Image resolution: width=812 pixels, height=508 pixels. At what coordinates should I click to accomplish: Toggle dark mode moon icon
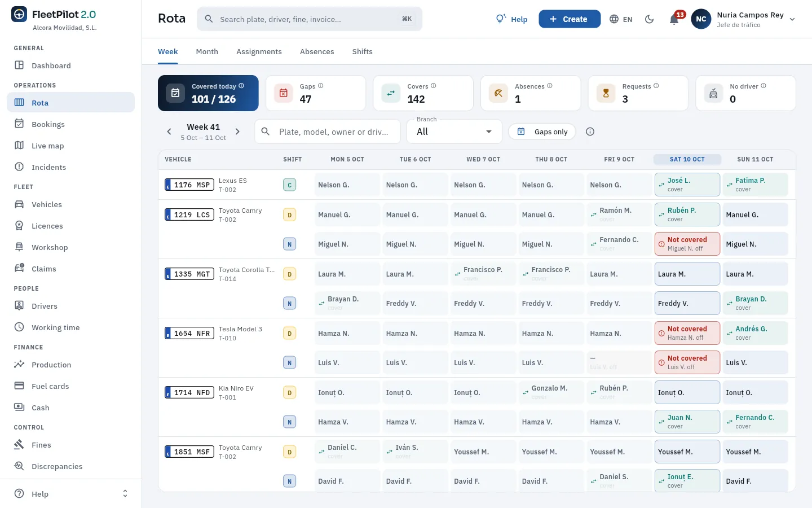[650, 19]
